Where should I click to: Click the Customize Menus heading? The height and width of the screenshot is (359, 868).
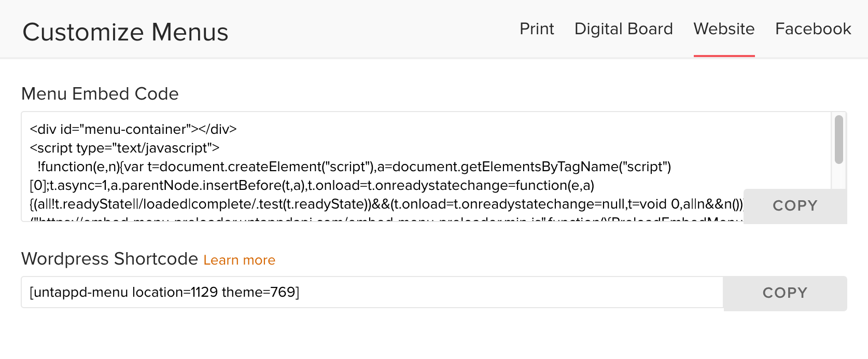(x=125, y=32)
